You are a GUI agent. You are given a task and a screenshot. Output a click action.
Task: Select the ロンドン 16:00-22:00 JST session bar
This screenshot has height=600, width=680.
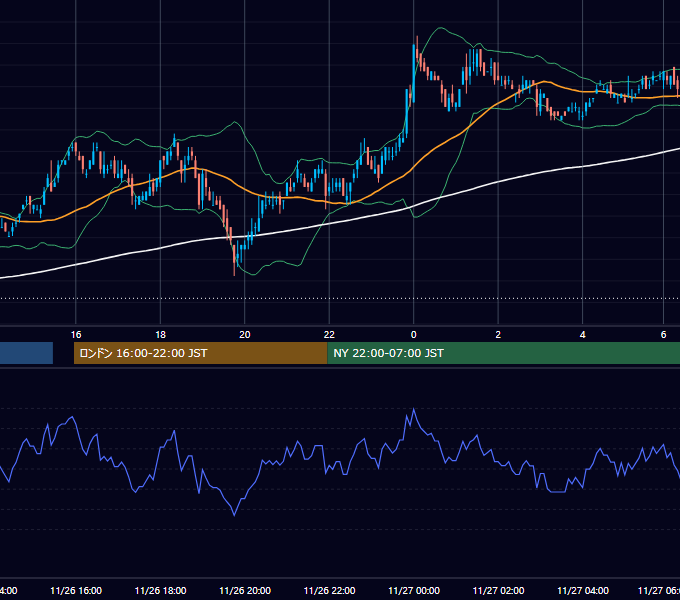(x=200, y=353)
